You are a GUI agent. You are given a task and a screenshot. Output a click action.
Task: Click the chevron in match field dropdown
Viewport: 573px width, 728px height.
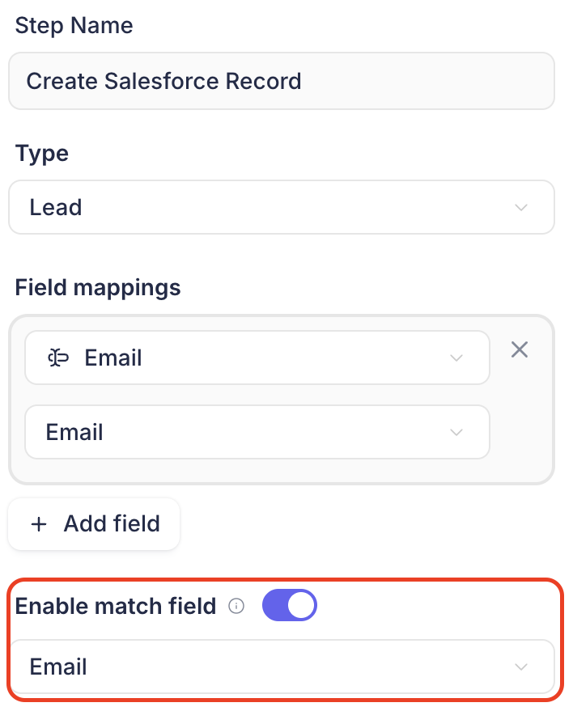[521, 667]
